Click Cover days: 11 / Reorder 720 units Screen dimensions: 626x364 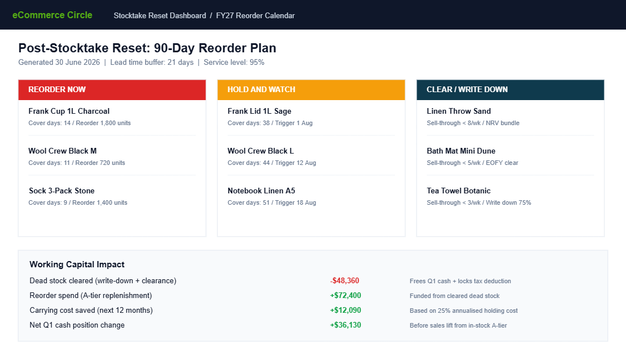(77, 163)
